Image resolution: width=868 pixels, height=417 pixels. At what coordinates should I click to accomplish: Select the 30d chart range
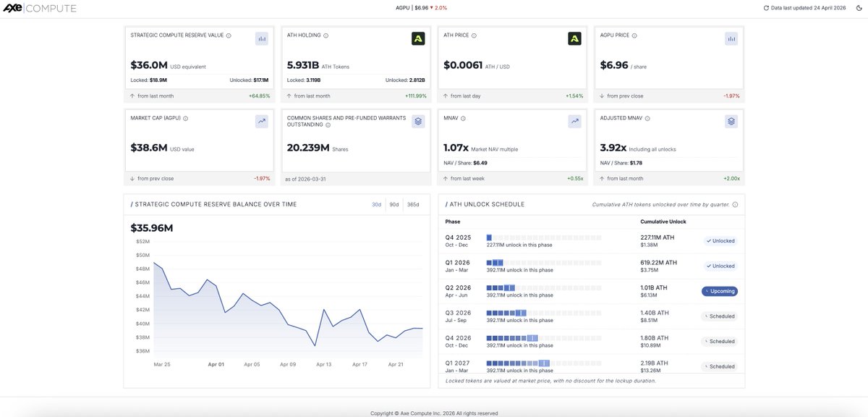click(x=376, y=204)
